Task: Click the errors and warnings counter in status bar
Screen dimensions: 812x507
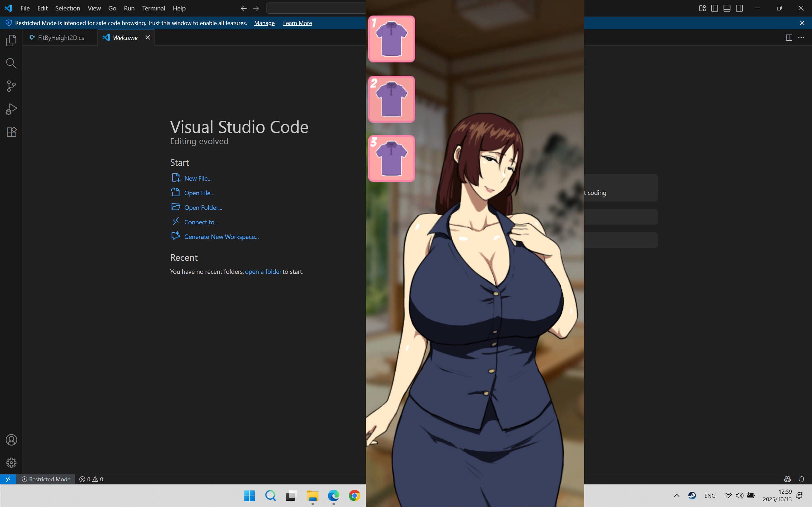Action: pos(91,479)
